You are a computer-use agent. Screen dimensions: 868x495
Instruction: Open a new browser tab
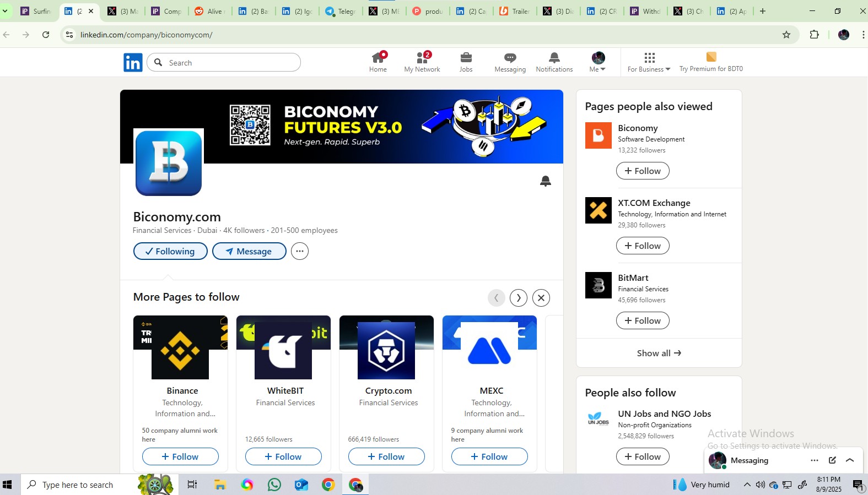tap(763, 11)
